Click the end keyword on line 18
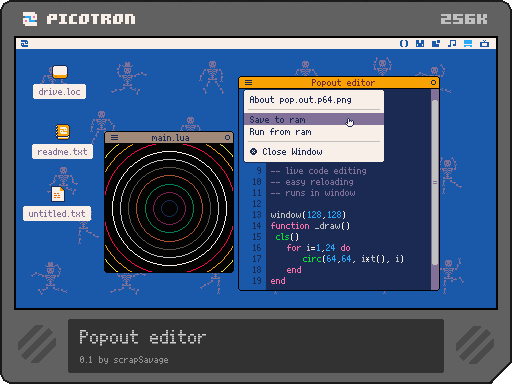Image resolution: width=512 pixels, height=384 pixels. (x=294, y=270)
